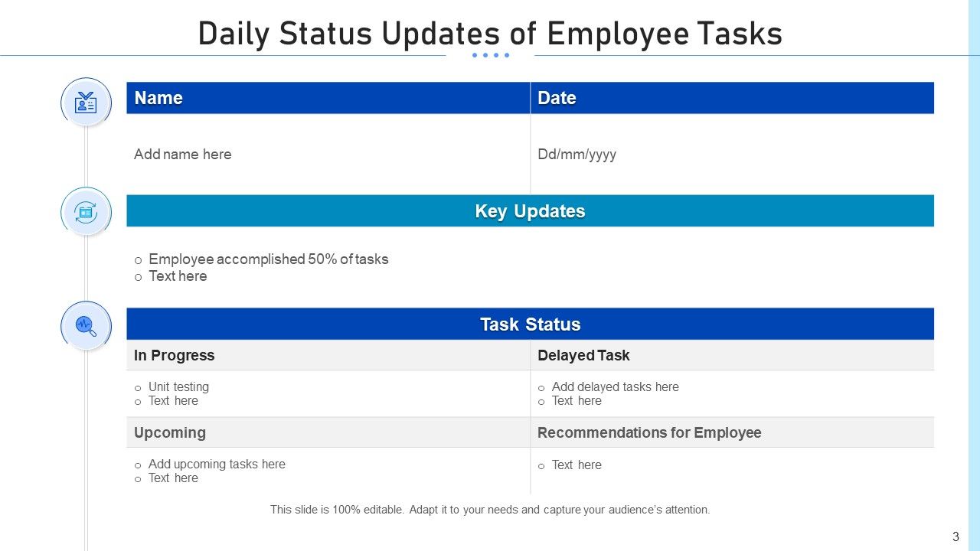Click the In Progress column heading

174,356
